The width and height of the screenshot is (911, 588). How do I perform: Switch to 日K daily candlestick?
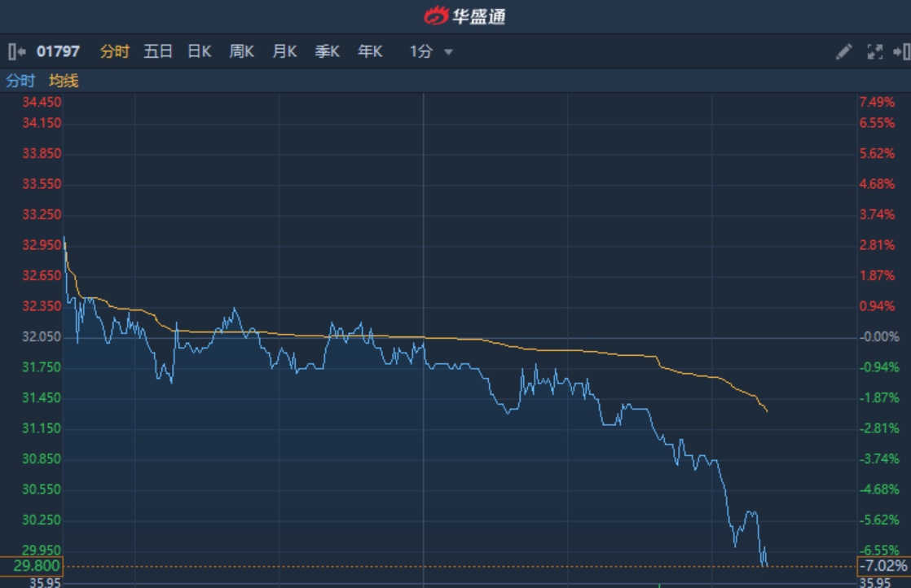200,51
